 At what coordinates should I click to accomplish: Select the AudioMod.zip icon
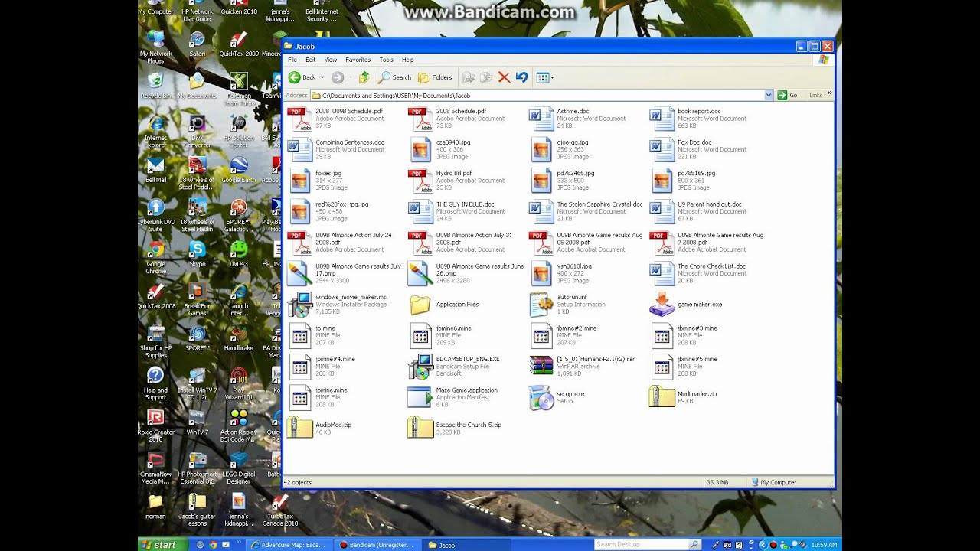(299, 427)
